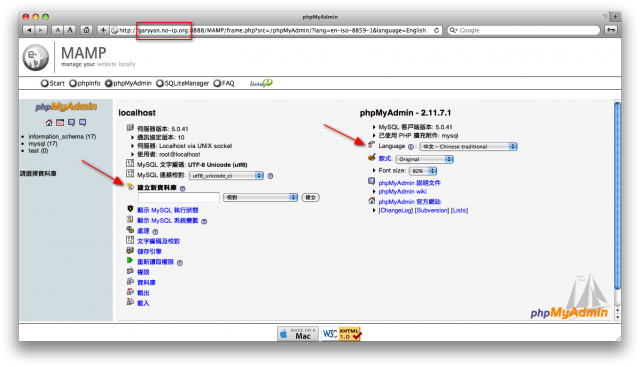This screenshot has width=640, height=367.
Task: Select the FAQ option in MAMP menu
Action: (x=224, y=83)
